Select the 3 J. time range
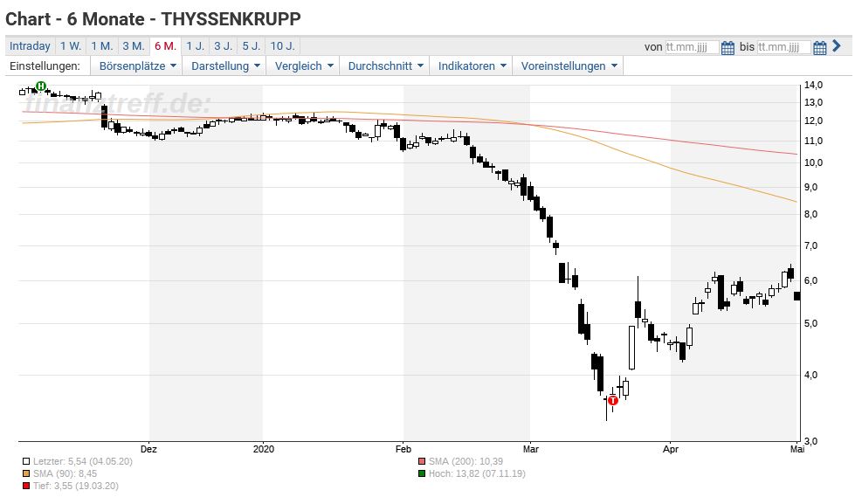 point(224,46)
